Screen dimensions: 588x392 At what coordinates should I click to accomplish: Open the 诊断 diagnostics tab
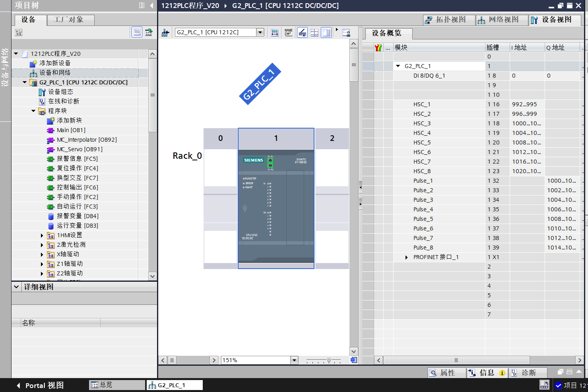528,373
